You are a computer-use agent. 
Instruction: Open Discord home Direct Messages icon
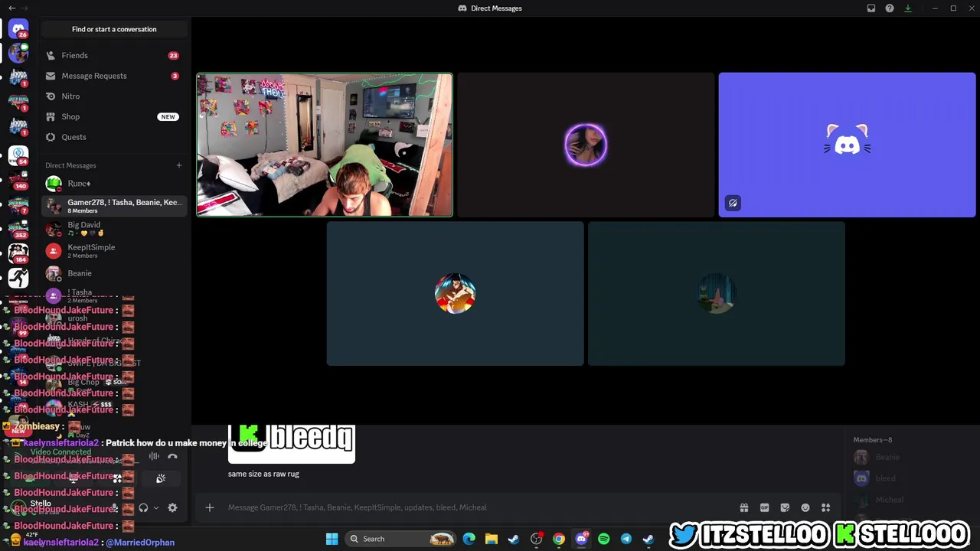18,29
